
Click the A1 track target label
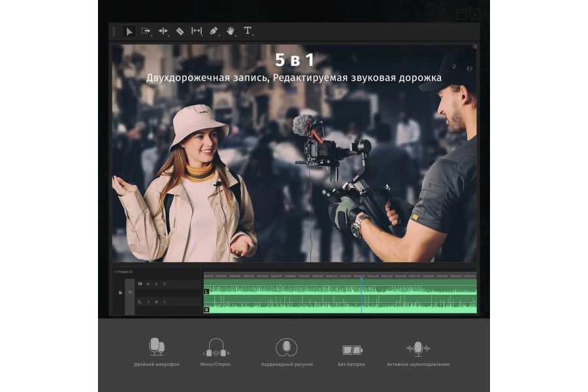(x=130, y=292)
